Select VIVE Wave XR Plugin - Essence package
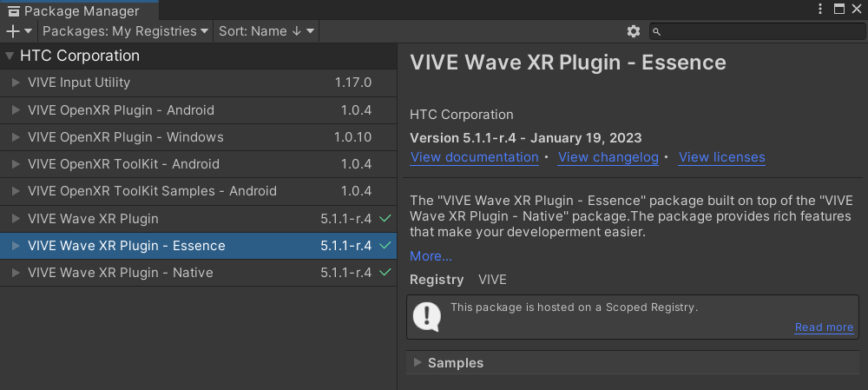The image size is (868, 390). (x=198, y=246)
